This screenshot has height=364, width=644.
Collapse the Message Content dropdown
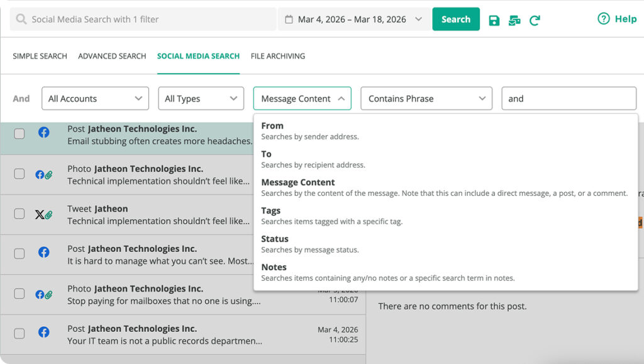pyautogui.click(x=303, y=98)
